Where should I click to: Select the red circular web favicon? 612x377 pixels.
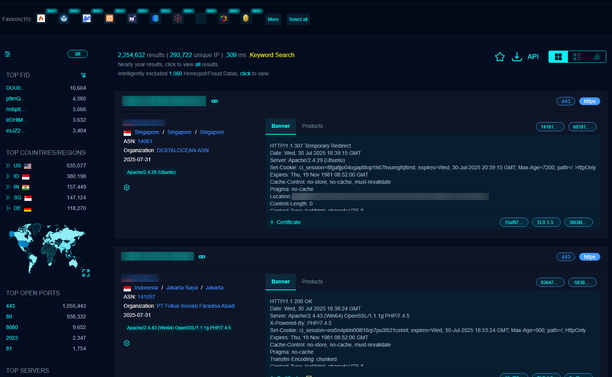178,18
